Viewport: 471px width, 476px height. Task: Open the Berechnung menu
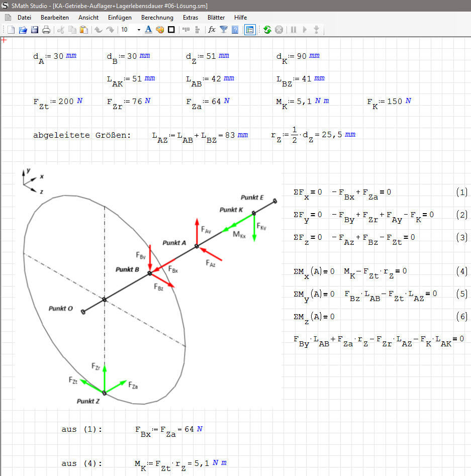pos(157,18)
